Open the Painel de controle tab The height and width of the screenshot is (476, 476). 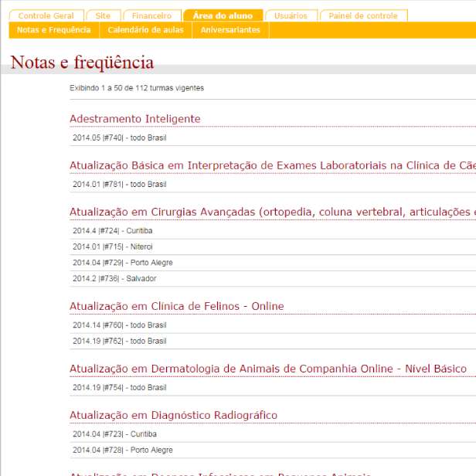click(362, 15)
